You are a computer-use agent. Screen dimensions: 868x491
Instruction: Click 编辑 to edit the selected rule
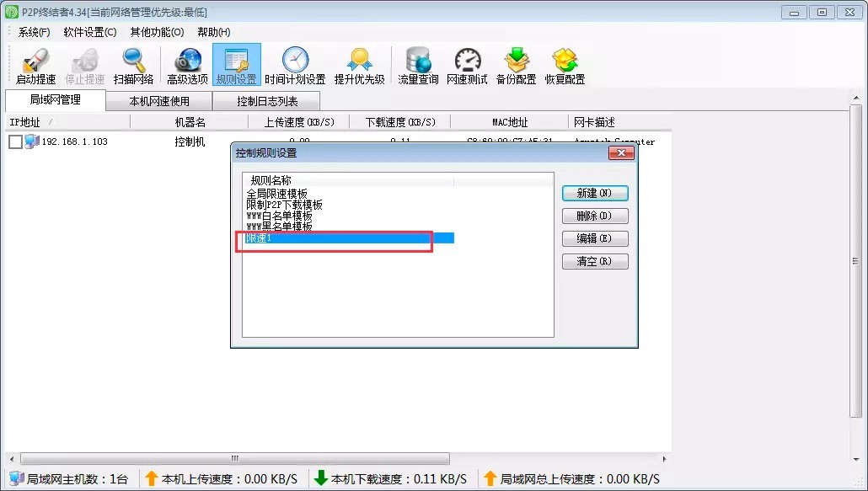click(x=595, y=238)
